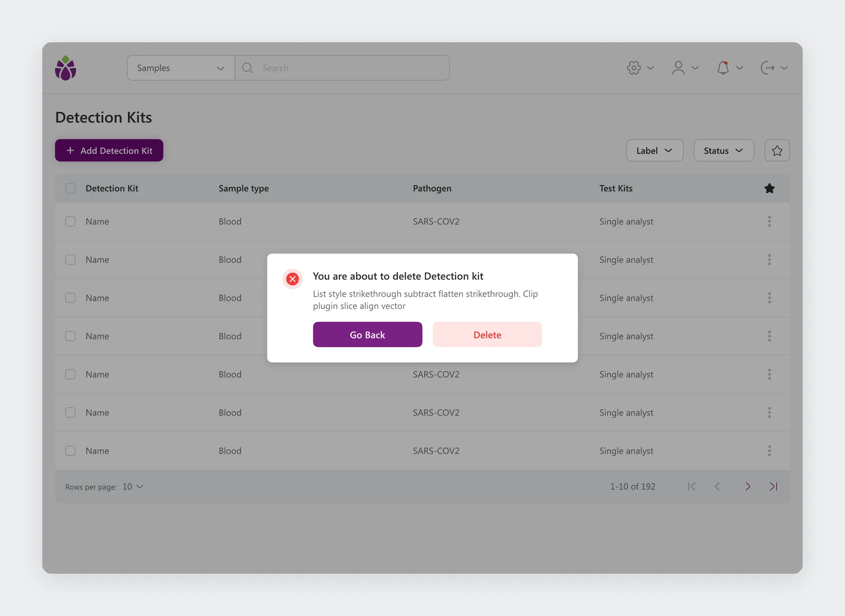Check the third row's checkbox
Viewport: 845px width, 616px height.
[x=70, y=298]
